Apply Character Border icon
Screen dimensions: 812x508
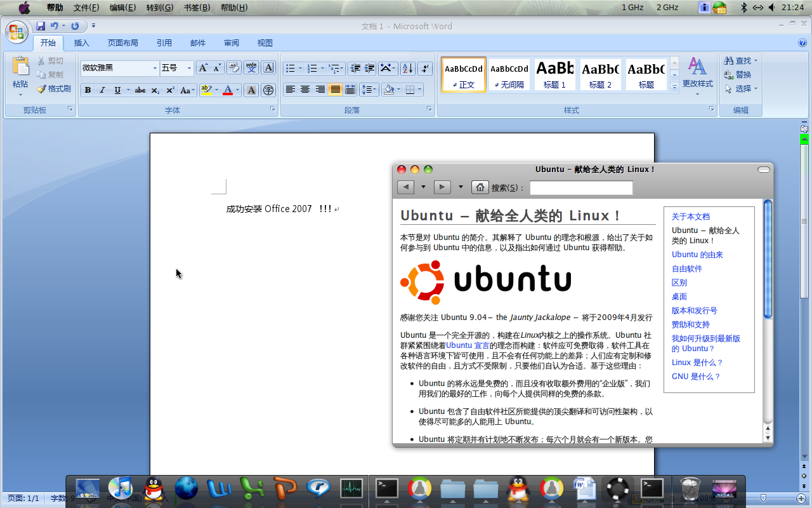tap(268, 68)
